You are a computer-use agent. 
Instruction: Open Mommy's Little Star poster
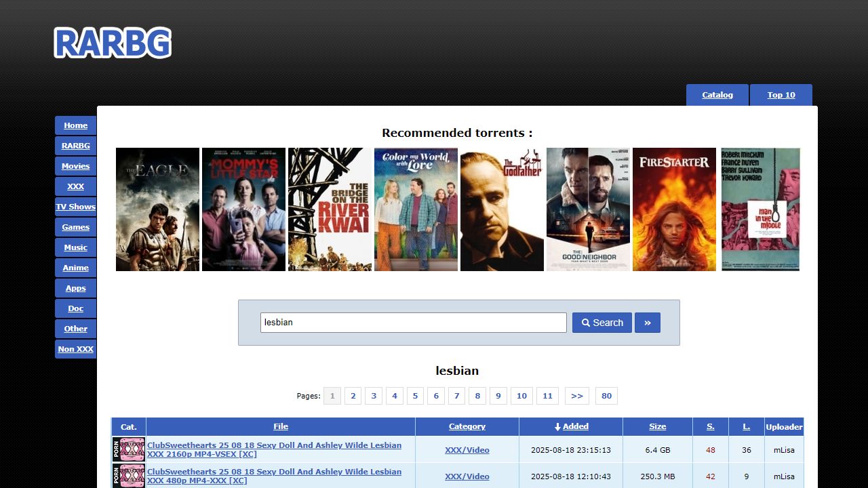point(243,209)
